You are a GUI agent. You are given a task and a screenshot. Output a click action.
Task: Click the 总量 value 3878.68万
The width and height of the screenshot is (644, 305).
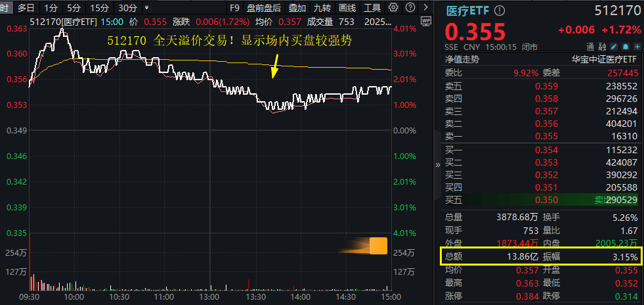[517, 217]
